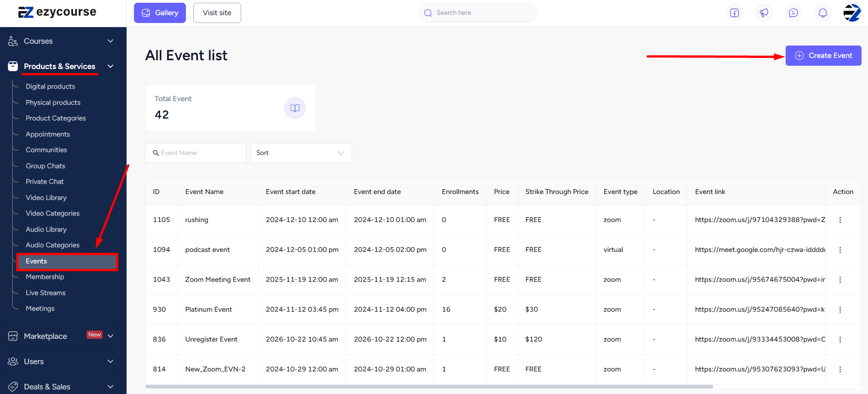Open Private Chat in the sidebar

point(45,182)
